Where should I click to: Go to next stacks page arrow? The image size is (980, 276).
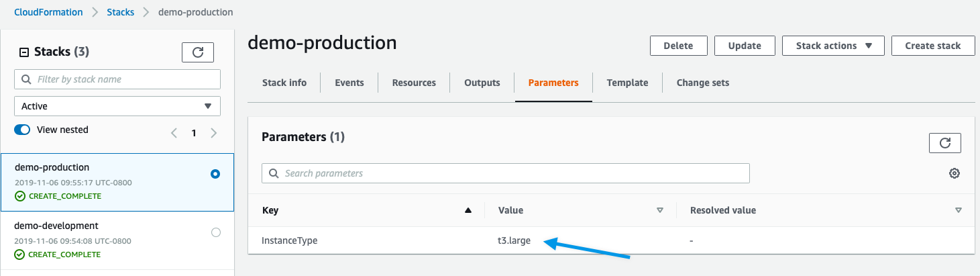214,133
